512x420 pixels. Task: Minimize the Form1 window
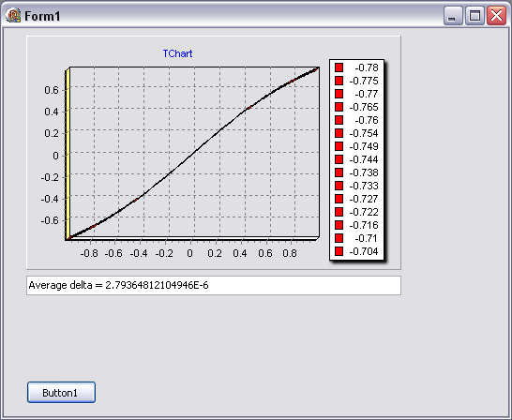coord(453,15)
